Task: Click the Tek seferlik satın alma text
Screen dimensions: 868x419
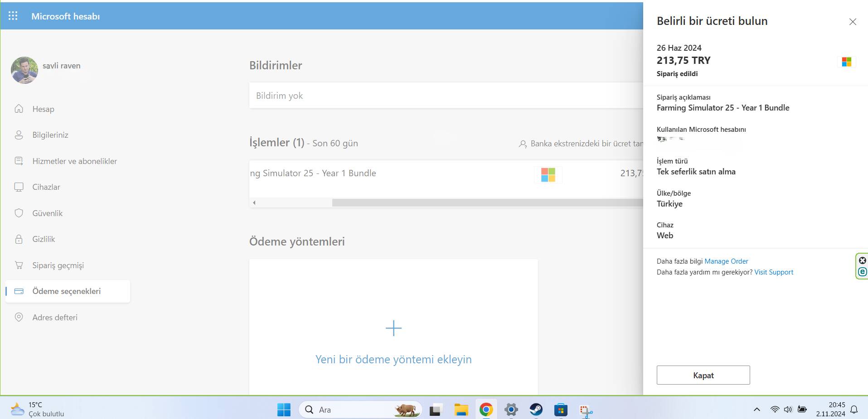Action: (696, 172)
